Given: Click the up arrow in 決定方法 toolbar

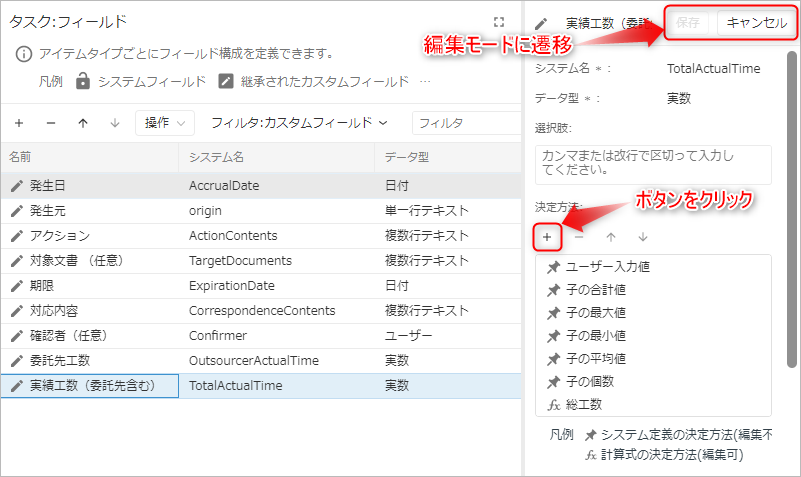Looking at the screenshot, I should click(611, 237).
